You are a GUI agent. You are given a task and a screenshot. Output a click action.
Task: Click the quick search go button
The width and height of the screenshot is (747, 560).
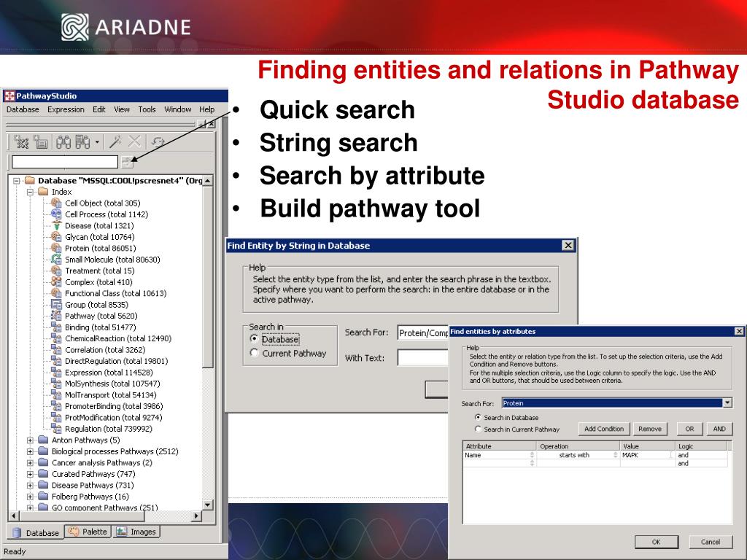127,162
